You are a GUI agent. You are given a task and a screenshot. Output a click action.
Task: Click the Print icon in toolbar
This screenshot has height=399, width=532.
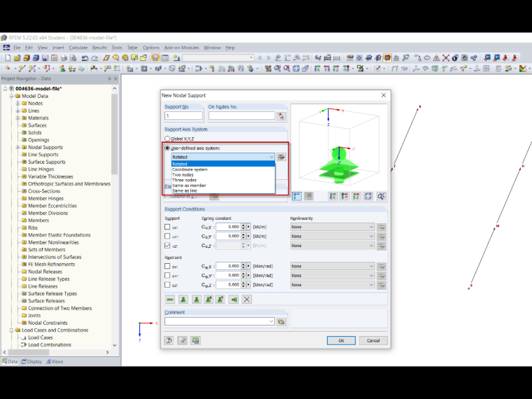(x=64, y=58)
